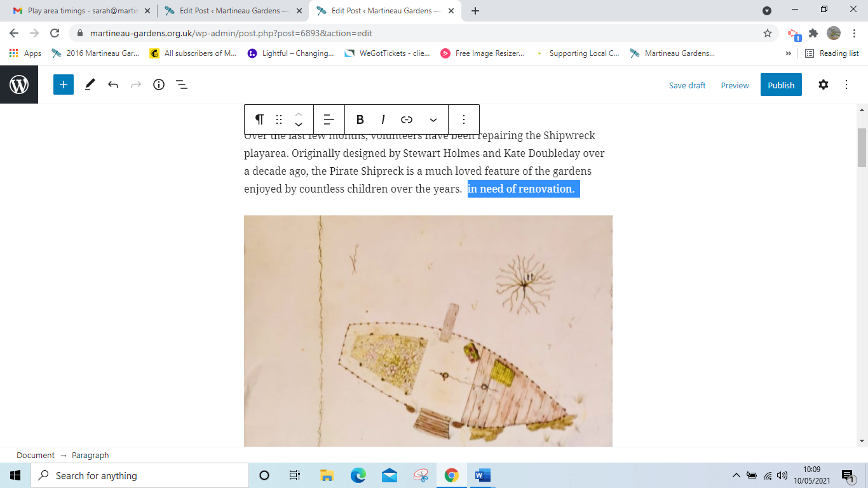The height and width of the screenshot is (488, 868).
Task: Click the page vertical scrollbar thumb
Action: coord(862,147)
